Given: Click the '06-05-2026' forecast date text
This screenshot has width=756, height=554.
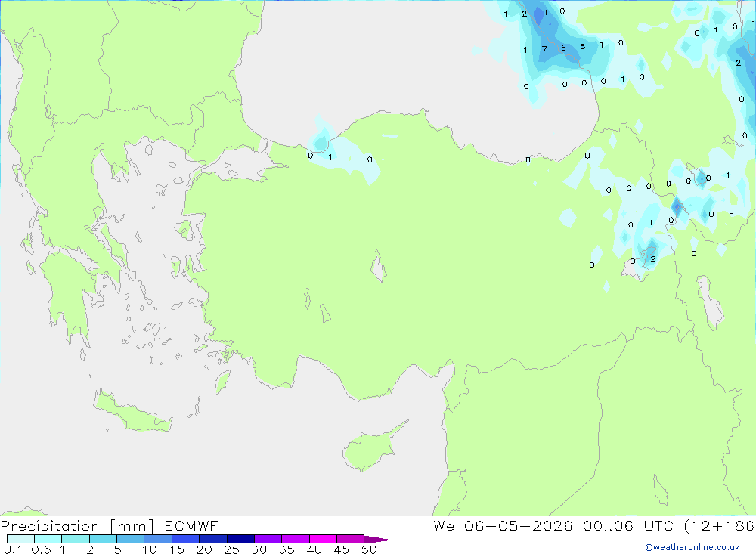Looking at the screenshot, I should click(x=519, y=525).
